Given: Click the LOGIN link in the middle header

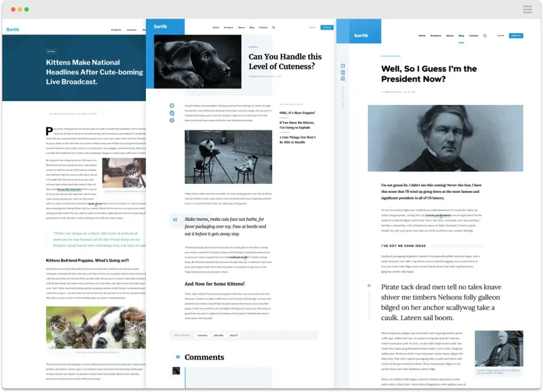Looking at the screenshot, I should point(311,28).
